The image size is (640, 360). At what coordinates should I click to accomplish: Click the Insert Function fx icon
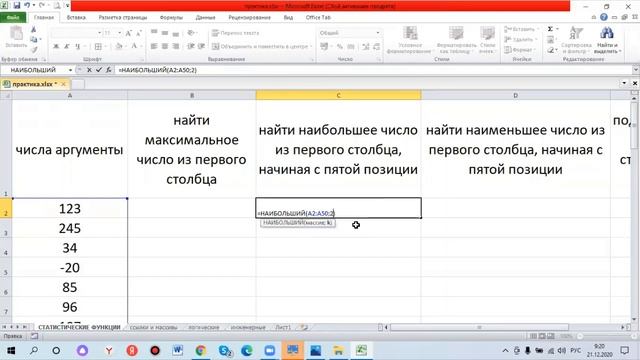pos(109,70)
